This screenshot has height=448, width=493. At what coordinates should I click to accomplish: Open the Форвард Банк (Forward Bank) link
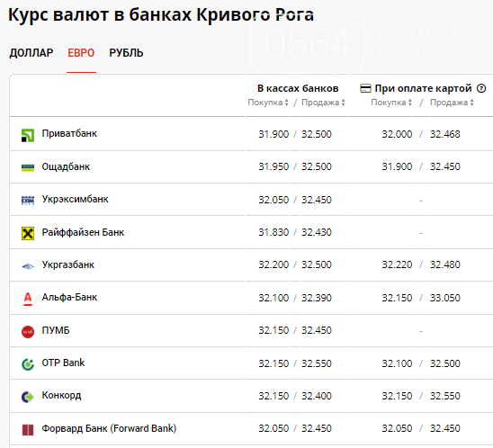pyautogui.click(x=109, y=428)
